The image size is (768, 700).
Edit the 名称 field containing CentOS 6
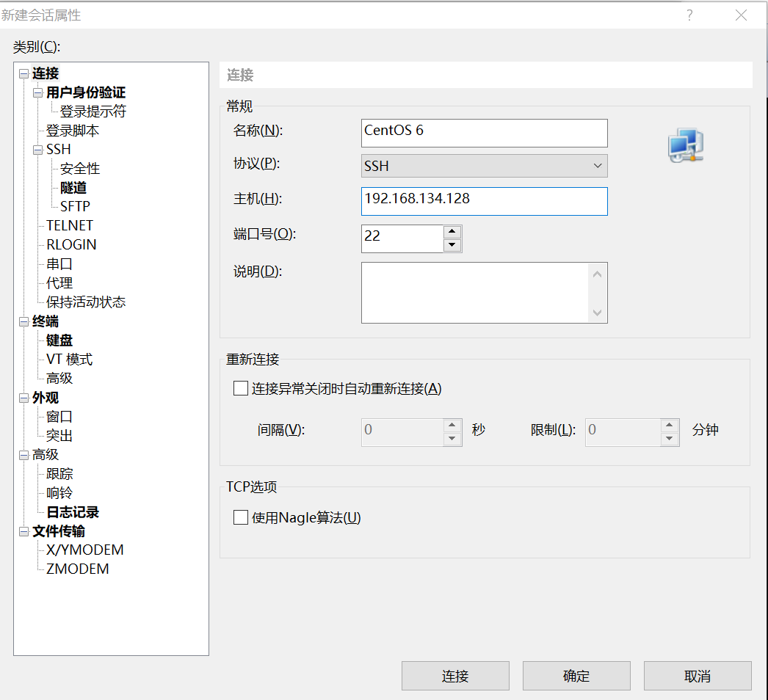pos(485,133)
